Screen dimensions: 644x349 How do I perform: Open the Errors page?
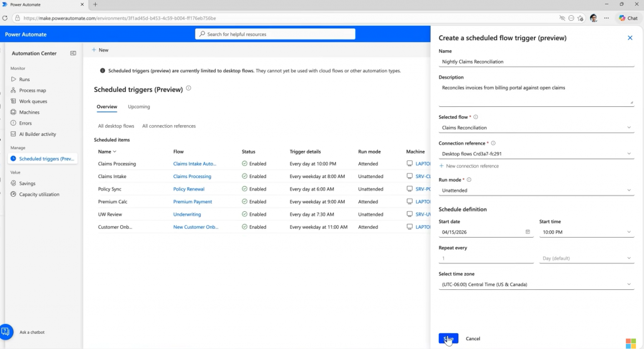point(25,123)
